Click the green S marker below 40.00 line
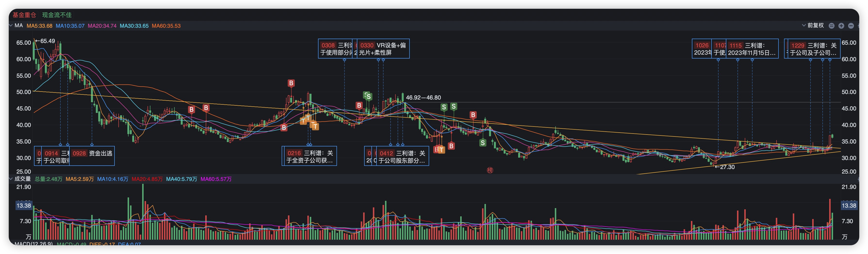 pyautogui.click(x=483, y=143)
